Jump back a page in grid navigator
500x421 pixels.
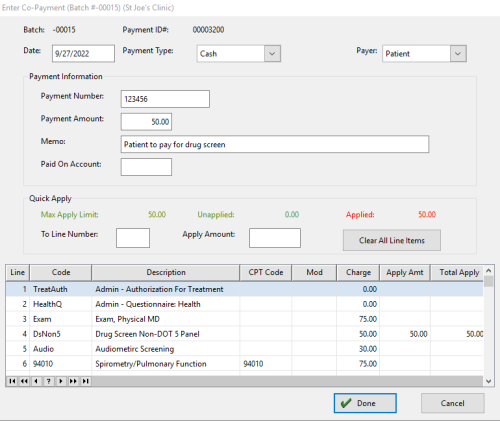(24, 381)
